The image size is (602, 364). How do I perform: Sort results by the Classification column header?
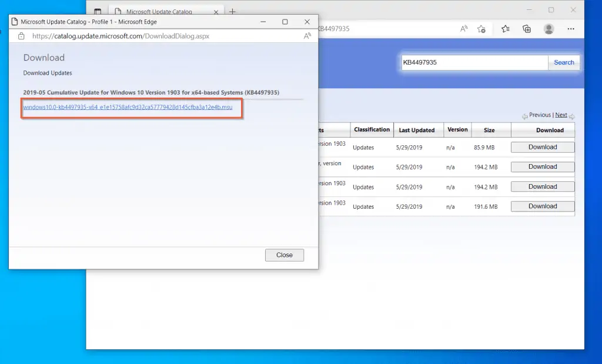pyautogui.click(x=372, y=130)
